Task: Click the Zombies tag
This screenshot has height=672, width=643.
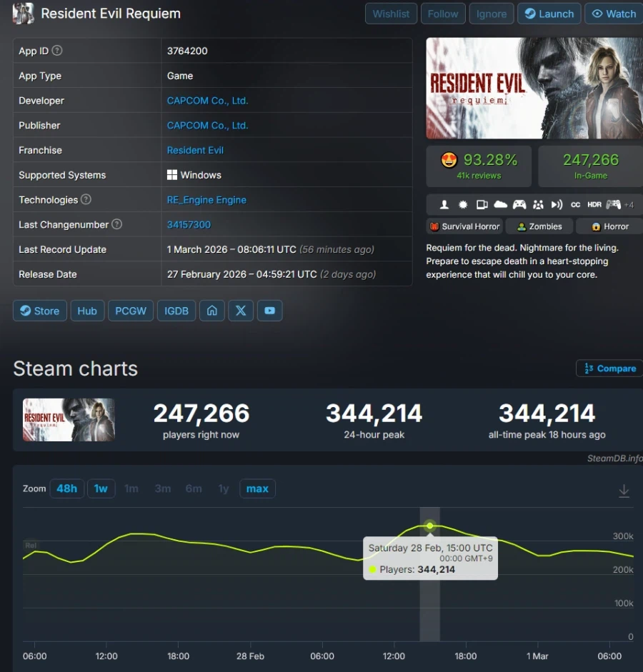Action: click(x=539, y=226)
